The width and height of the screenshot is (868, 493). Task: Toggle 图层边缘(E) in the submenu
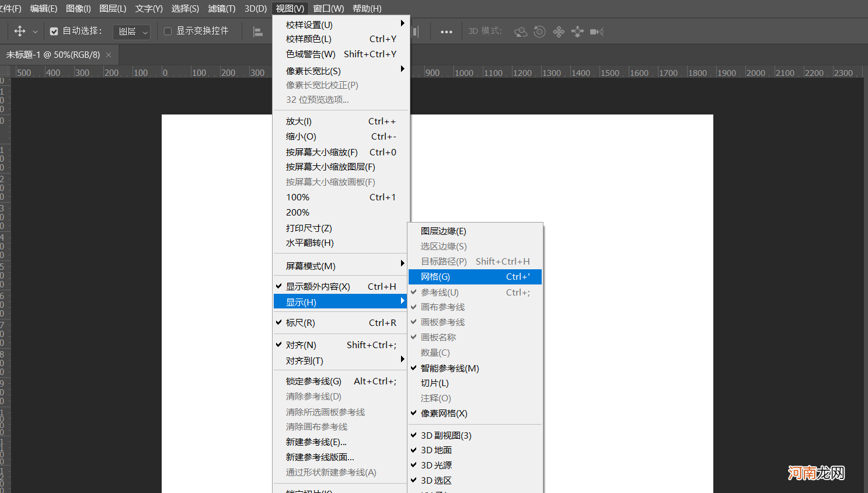pyautogui.click(x=475, y=231)
